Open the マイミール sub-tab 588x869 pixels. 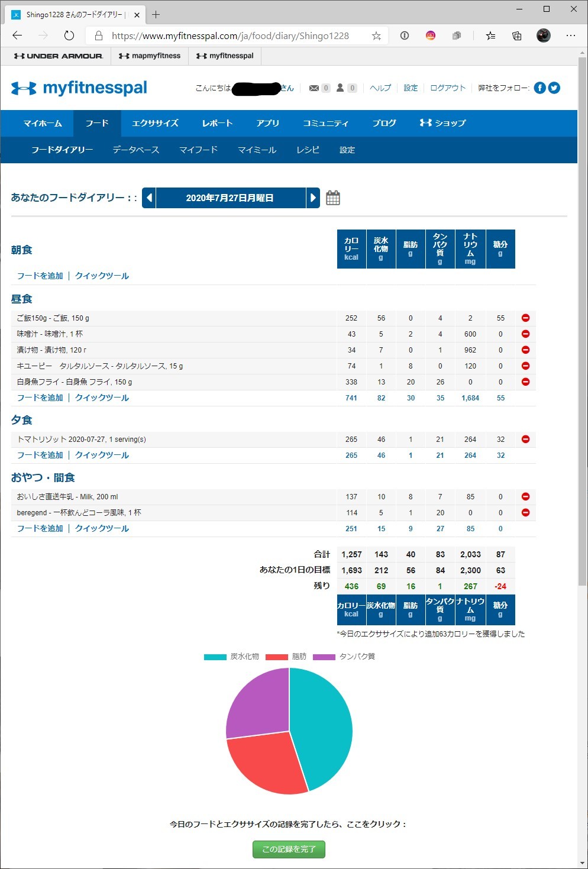[x=257, y=150]
